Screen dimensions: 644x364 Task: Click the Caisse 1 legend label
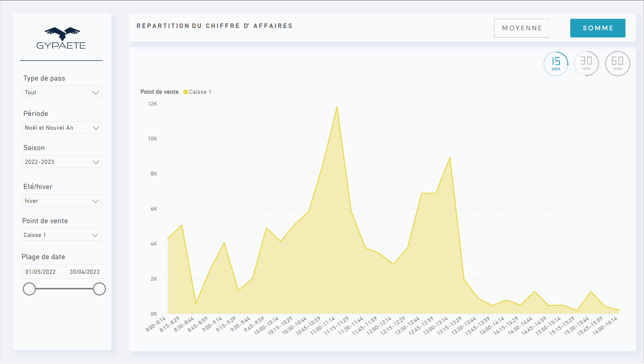[200, 92]
